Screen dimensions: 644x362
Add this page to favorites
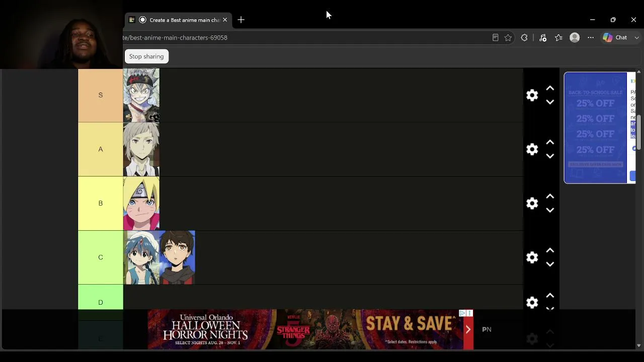(x=508, y=38)
